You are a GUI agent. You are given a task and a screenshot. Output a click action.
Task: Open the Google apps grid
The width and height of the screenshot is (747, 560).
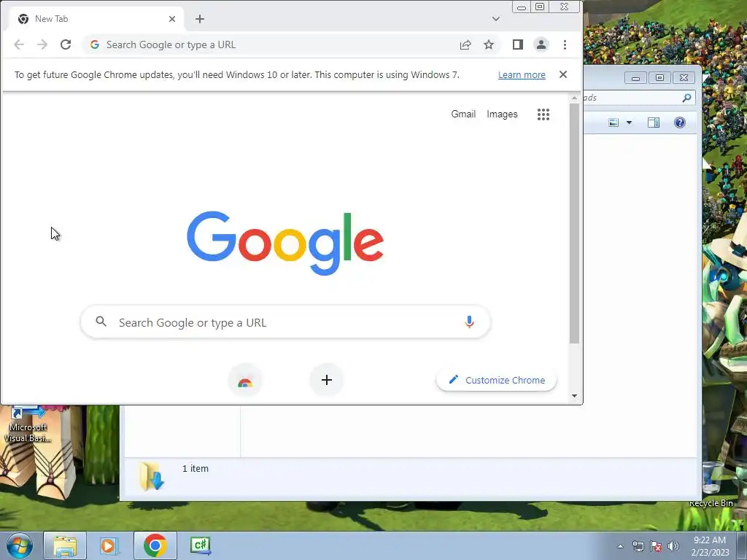click(x=543, y=114)
